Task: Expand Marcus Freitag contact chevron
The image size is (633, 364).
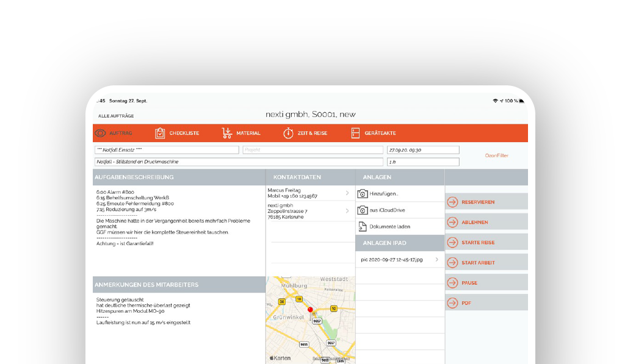Action: (x=347, y=193)
